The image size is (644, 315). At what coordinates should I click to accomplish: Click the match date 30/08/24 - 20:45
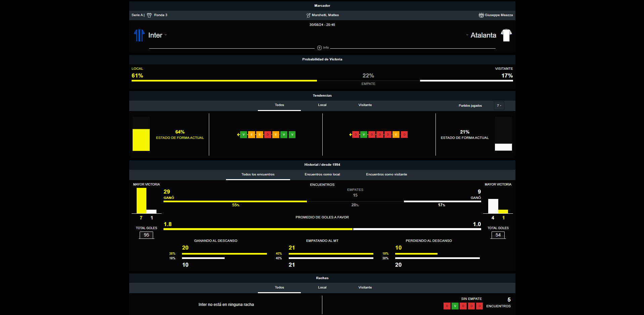(322, 25)
